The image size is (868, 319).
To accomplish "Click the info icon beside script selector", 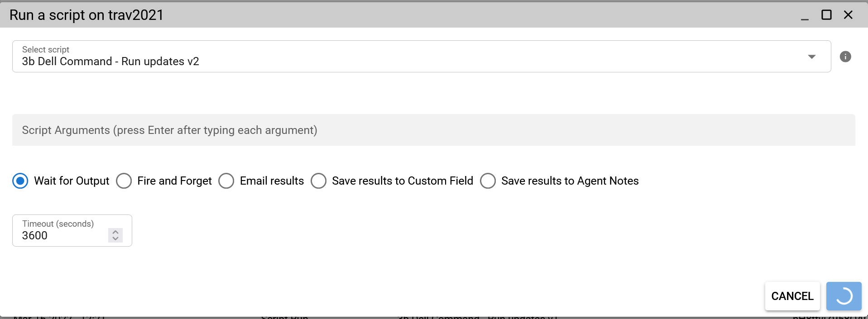I will (x=845, y=56).
